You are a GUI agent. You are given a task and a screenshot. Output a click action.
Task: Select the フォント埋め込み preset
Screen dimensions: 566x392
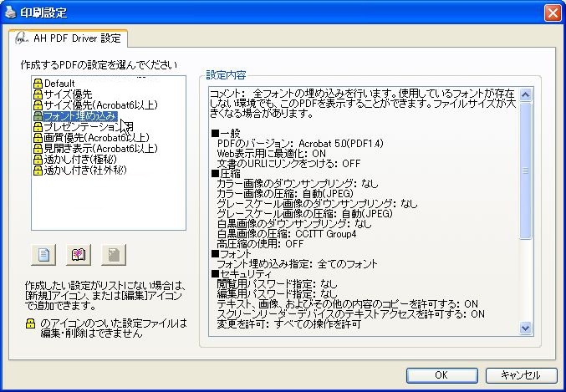(x=80, y=116)
